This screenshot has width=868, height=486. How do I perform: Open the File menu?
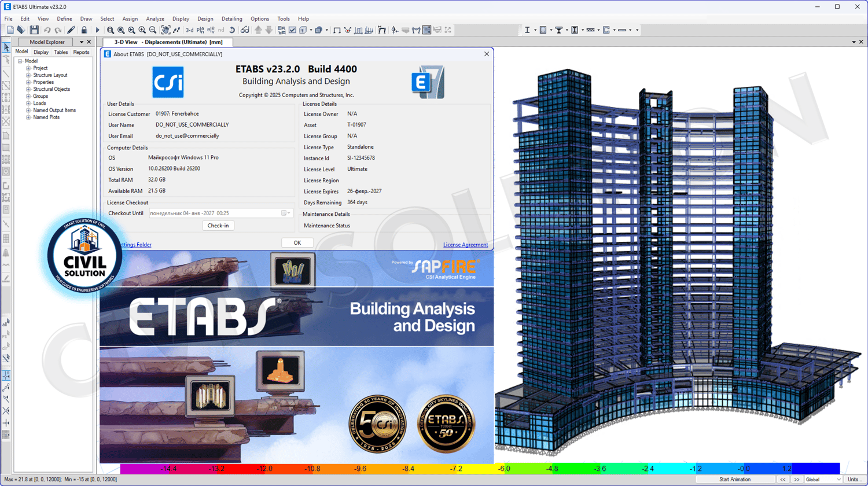coord(8,19)
